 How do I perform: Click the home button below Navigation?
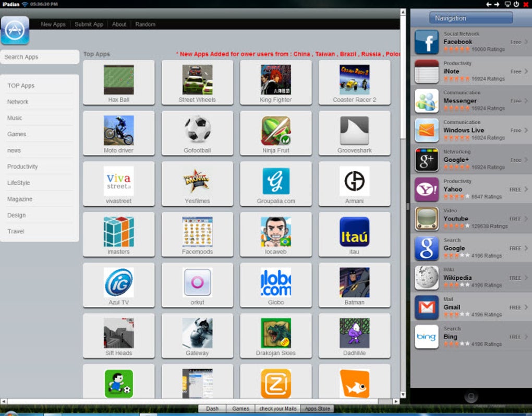pyautogui.click(x=471, y=396)
